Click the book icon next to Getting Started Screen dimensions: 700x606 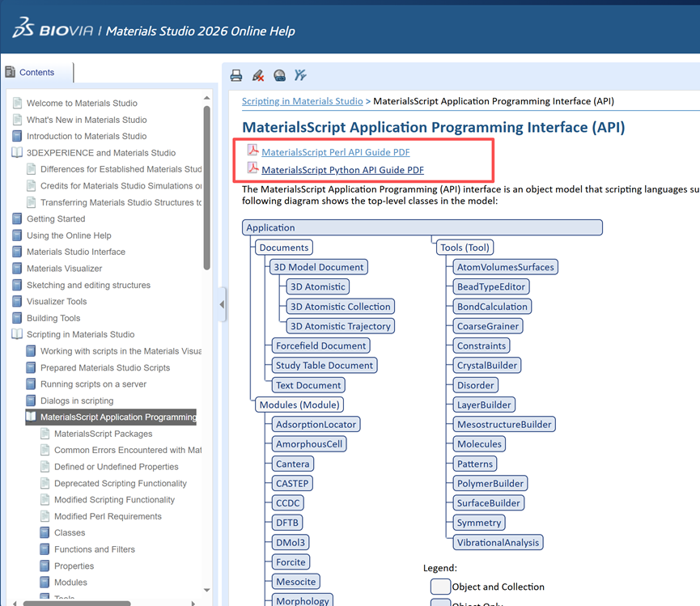point(17,218)
